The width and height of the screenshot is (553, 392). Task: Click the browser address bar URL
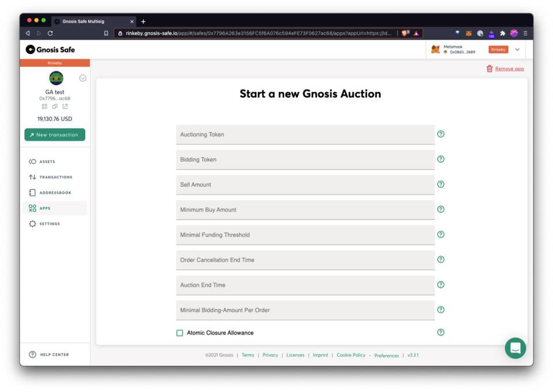(258, 33)
